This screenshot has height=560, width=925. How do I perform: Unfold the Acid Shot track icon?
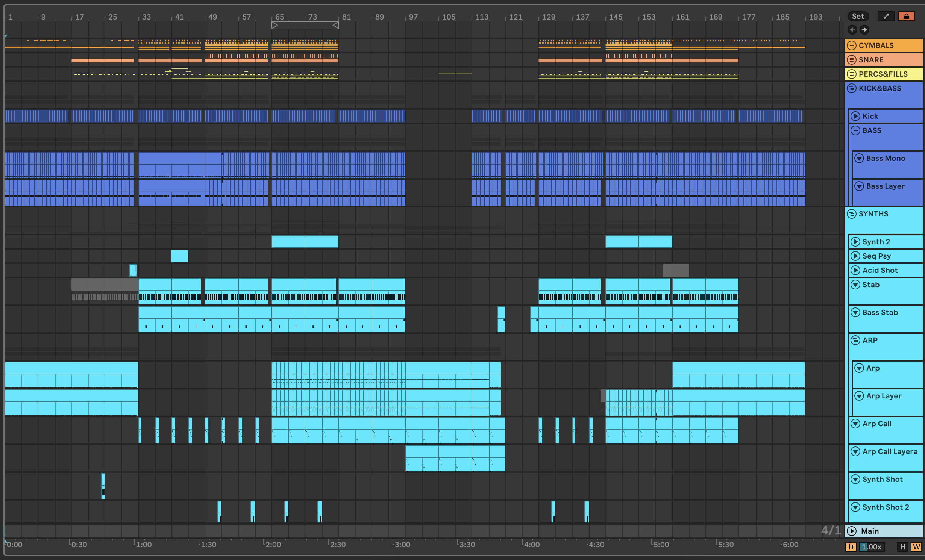(855, 270)
